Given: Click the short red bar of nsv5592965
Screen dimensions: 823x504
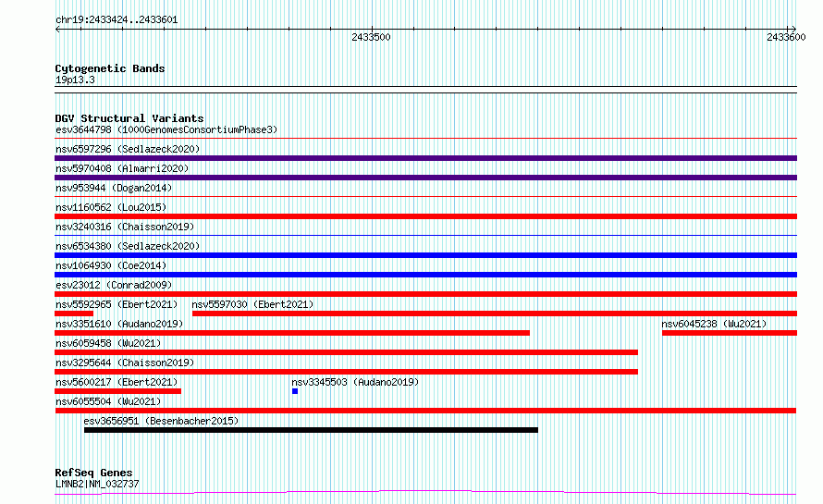Looking at the screenshot, I should pyautogui.click(x=74, y=313).
